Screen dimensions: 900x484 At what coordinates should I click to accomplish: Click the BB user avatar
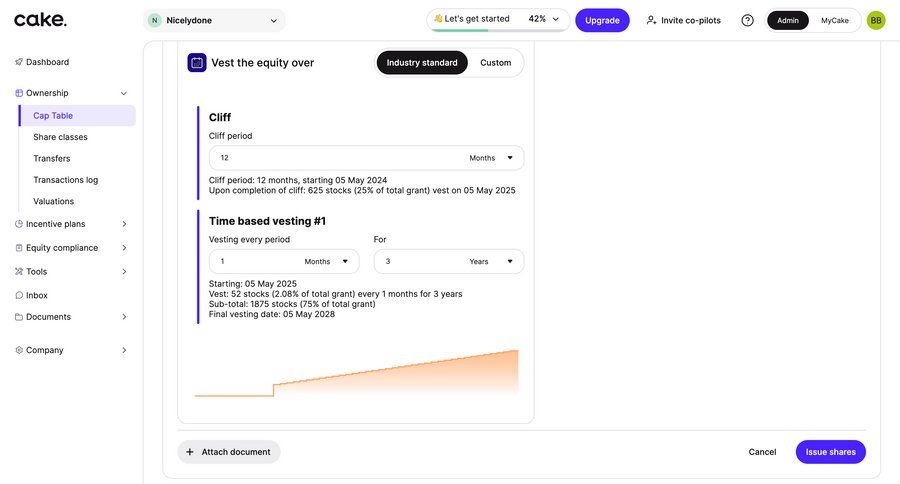click(876, 20)
